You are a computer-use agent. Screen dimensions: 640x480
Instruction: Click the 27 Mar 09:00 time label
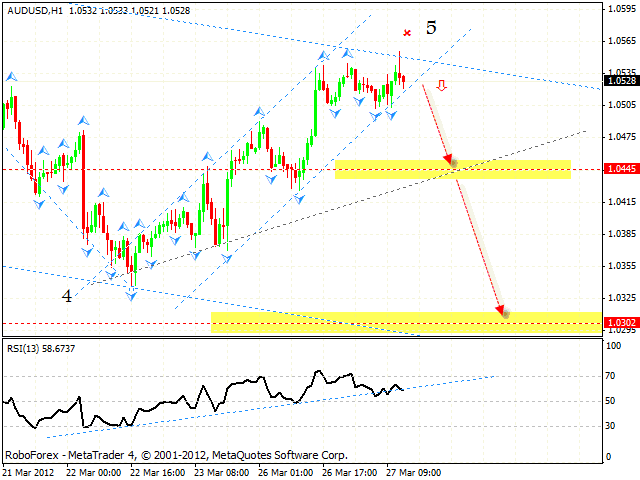pos(413,473)
